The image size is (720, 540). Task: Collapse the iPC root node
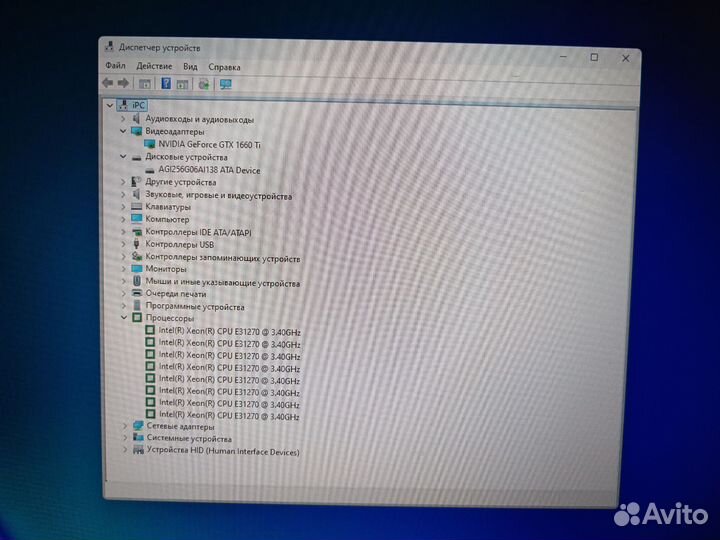click(109, 105)
